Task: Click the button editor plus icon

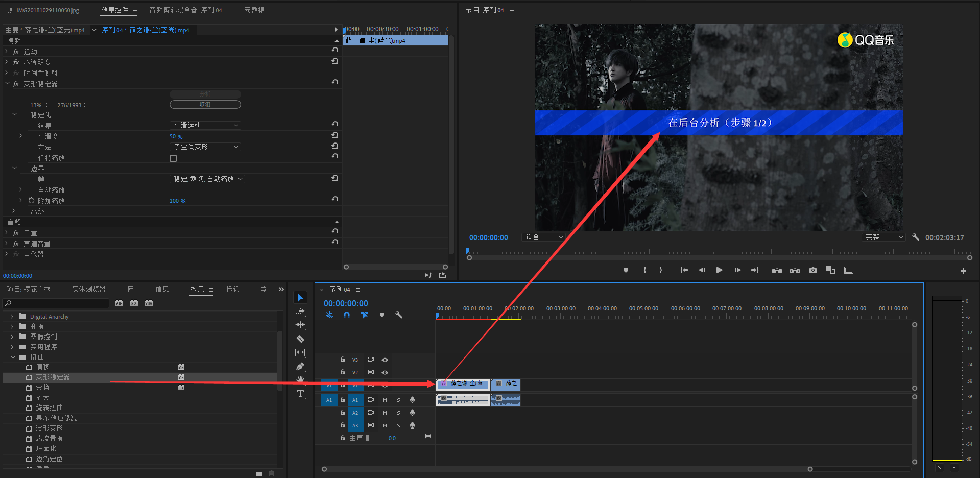Action: click(963, 271)
